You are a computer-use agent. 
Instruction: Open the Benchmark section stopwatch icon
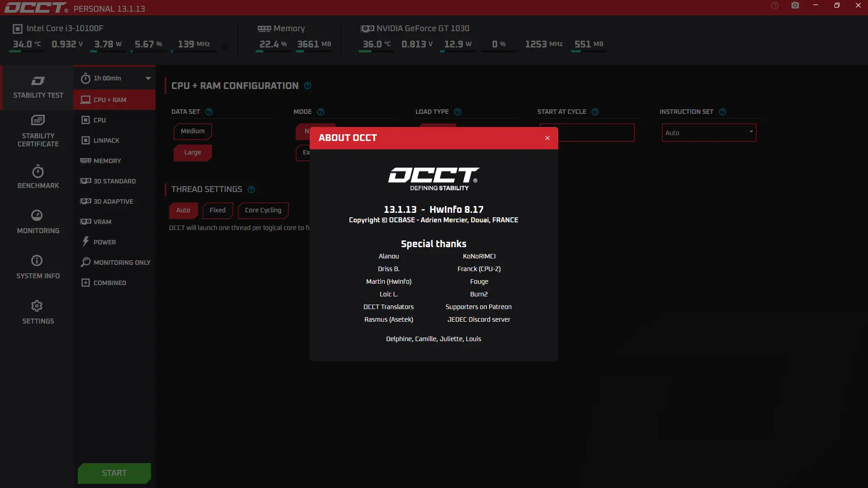[x=38, y=172]
